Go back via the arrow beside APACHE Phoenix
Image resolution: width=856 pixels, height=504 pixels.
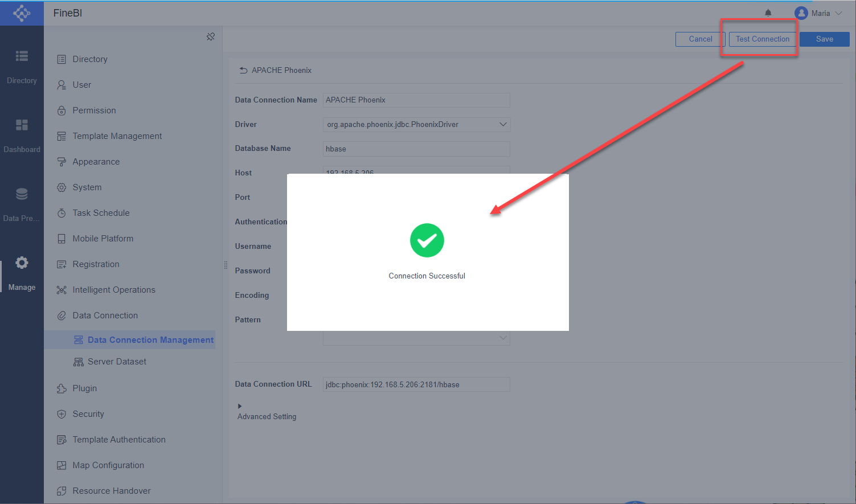click(243, 71)
